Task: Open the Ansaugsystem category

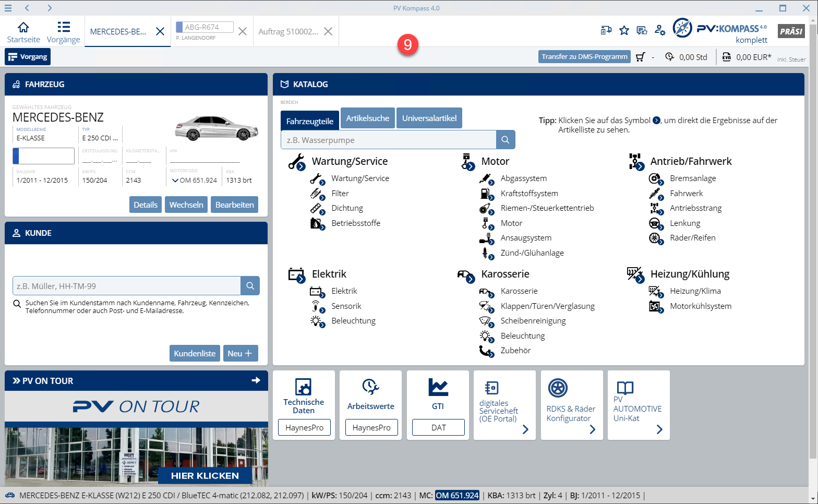Action: (526, 238)
